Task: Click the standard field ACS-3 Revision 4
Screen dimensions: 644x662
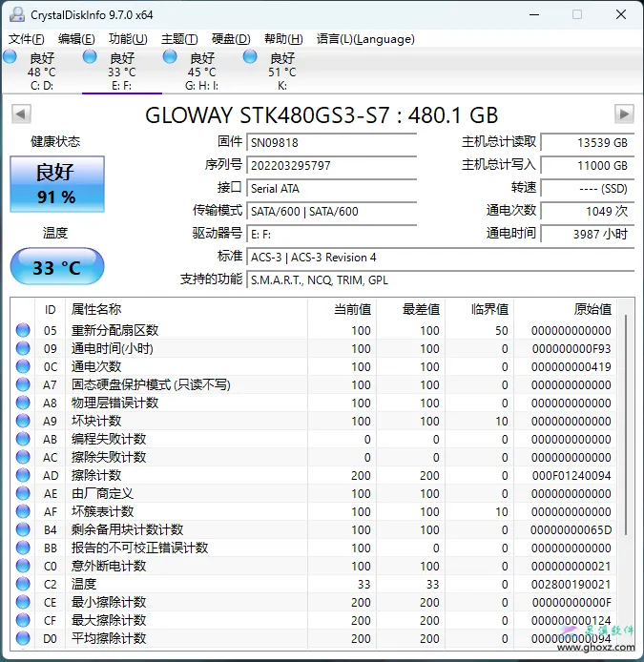Action: click(x=441, y=258)
